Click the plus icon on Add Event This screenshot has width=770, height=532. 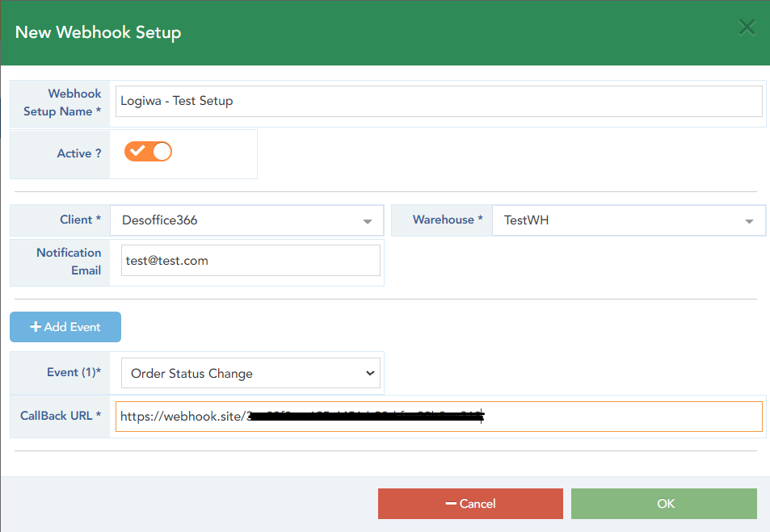pyautogui.click(x=36, y=326)
